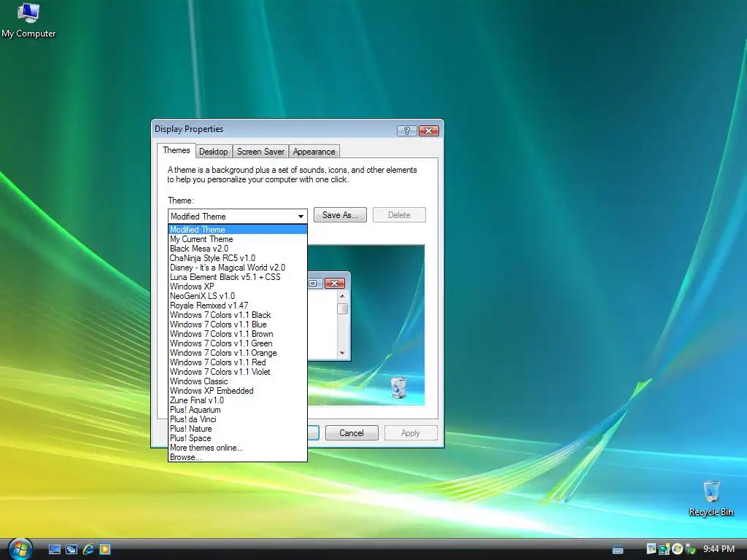Choose the Black Mesa v2.0 theme
747x560 pixels.
pyautogui.click(x=238, y=249)
